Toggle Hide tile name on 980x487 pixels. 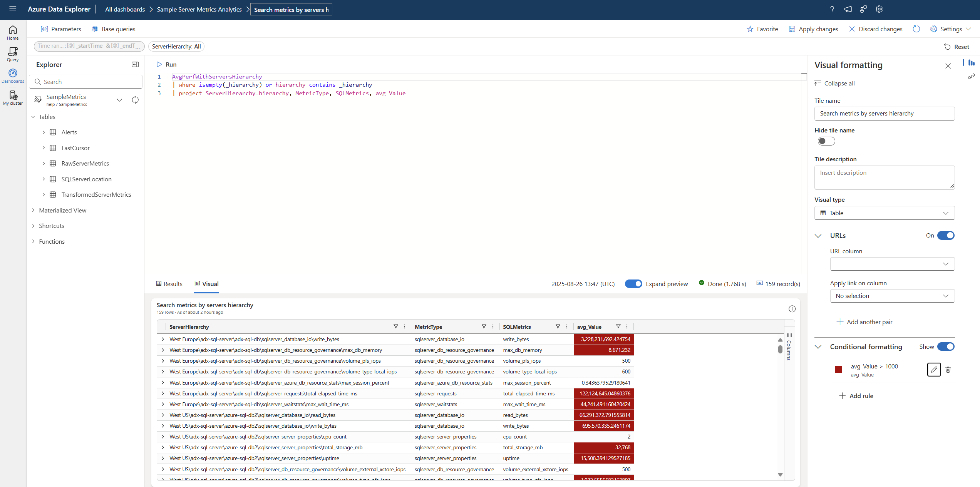826,141
